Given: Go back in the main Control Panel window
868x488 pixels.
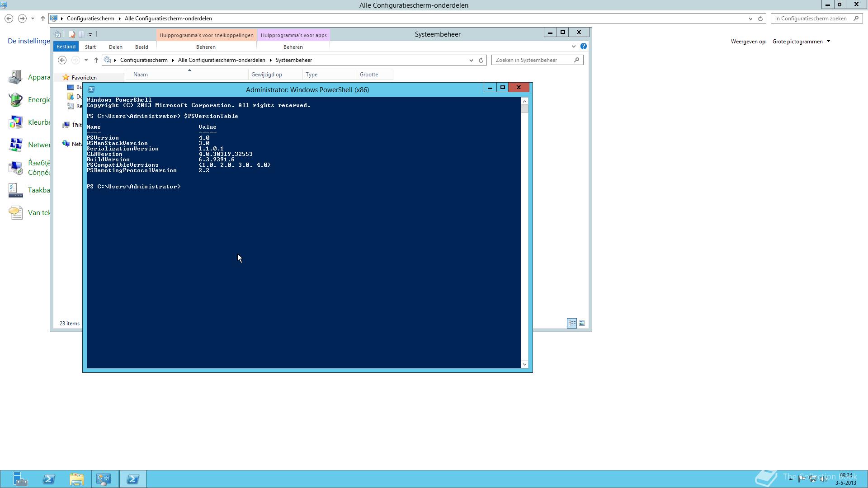Looking at the screenshot, I should coord(9,19).
